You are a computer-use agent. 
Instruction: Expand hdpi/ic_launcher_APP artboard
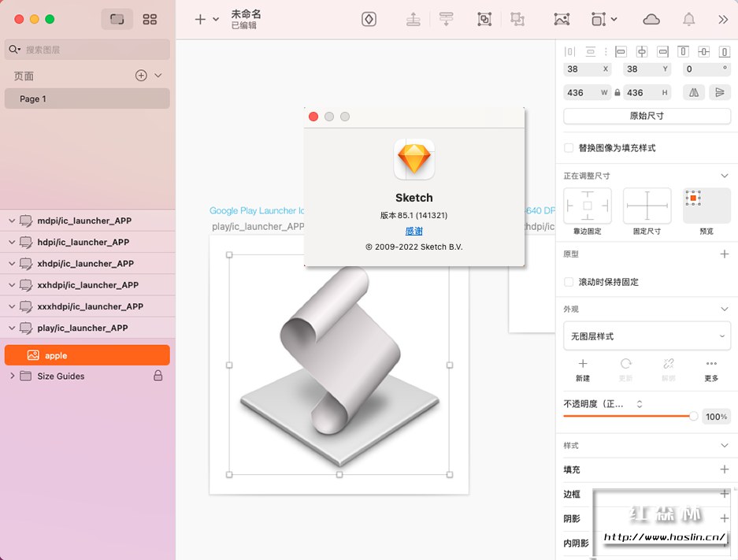pyautogui.click(x=12, y=242)
